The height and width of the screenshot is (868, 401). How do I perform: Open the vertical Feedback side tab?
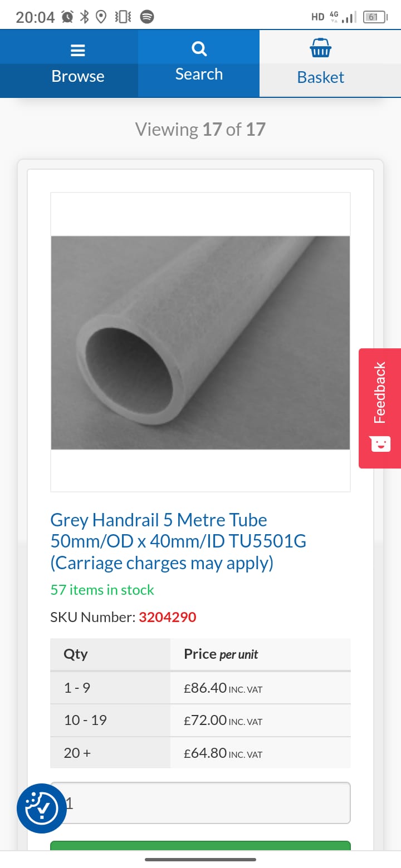pos(380,408)
